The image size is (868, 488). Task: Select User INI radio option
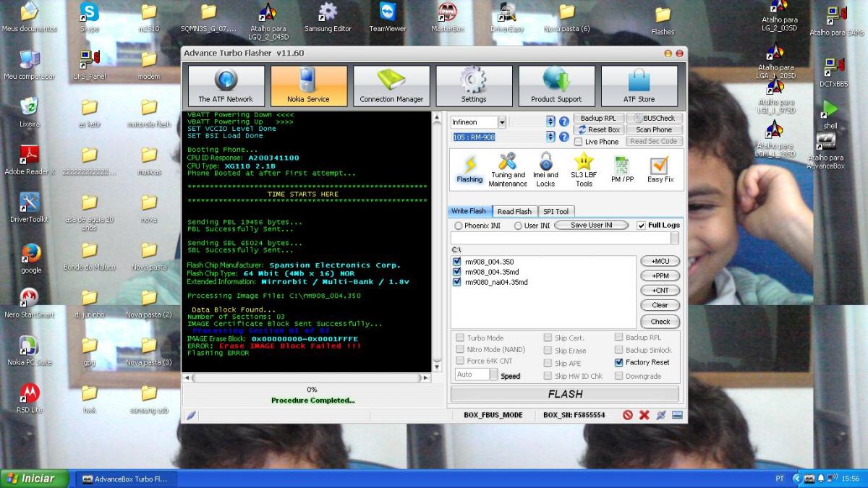pyautogui.click(x=518, y=226)
